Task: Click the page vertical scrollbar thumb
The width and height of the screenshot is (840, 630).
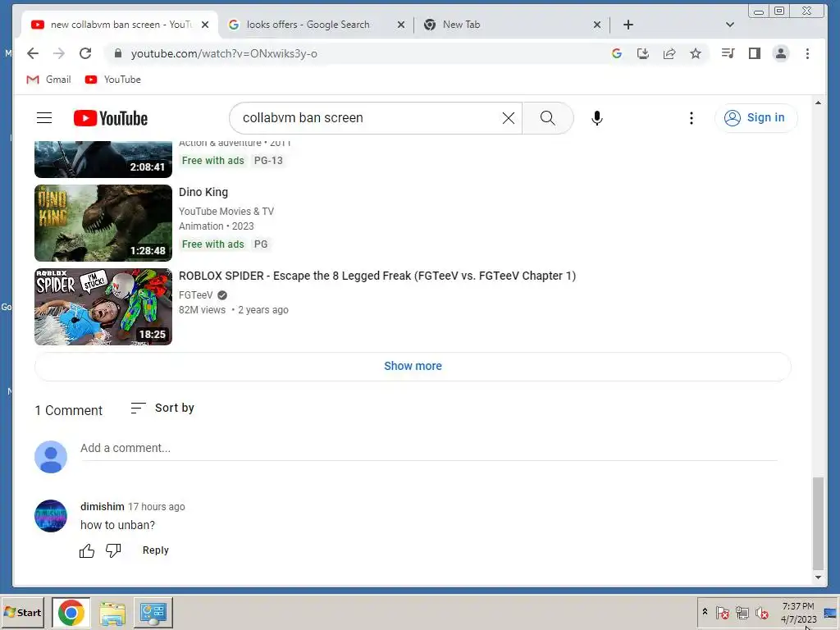Action: 818,523
